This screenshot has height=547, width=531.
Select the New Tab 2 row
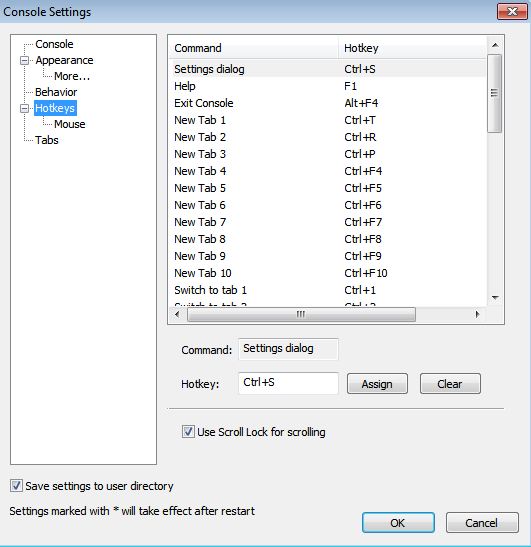pos(328,137)
